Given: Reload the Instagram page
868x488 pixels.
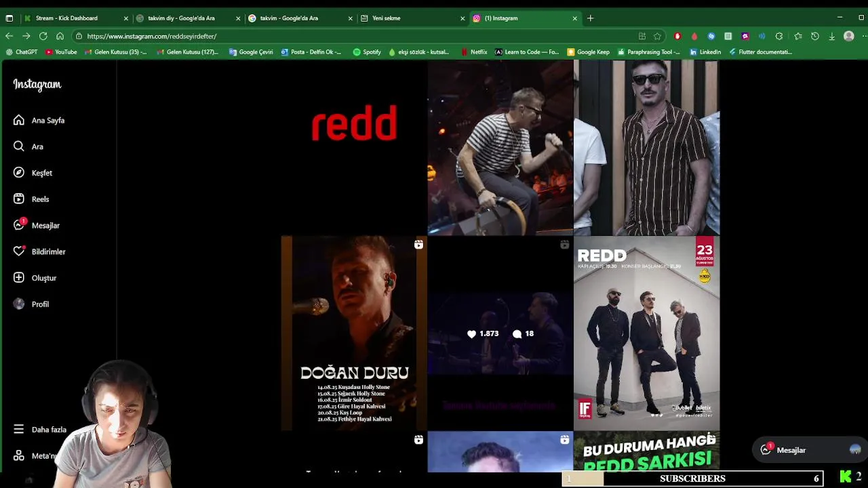Looking at the screenshot, I should 43,36.
